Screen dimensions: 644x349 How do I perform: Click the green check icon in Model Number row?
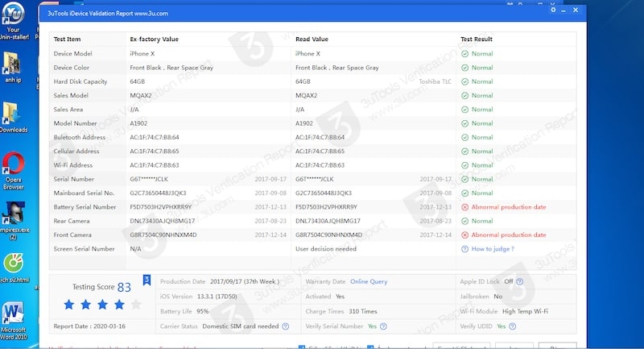click(464, 124)
